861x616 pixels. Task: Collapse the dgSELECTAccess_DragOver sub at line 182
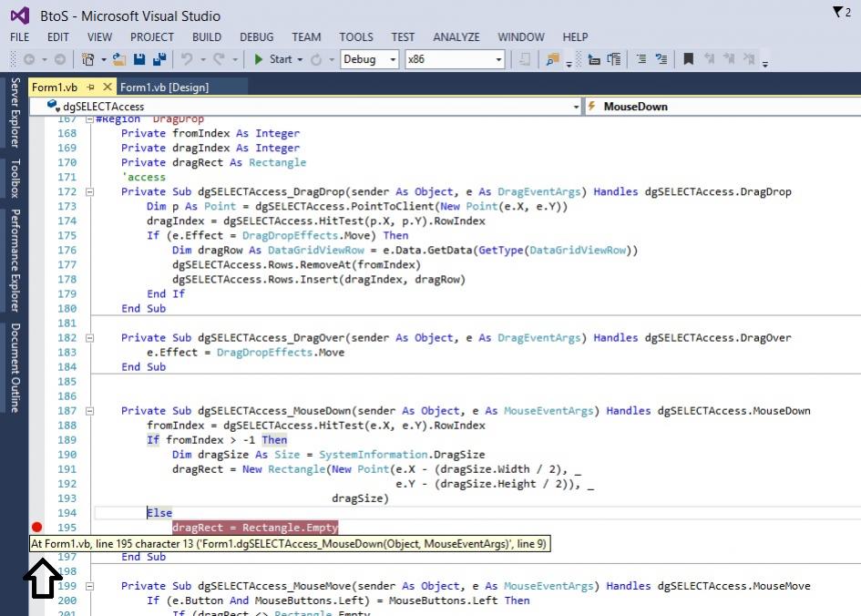[x=89, y=338]
